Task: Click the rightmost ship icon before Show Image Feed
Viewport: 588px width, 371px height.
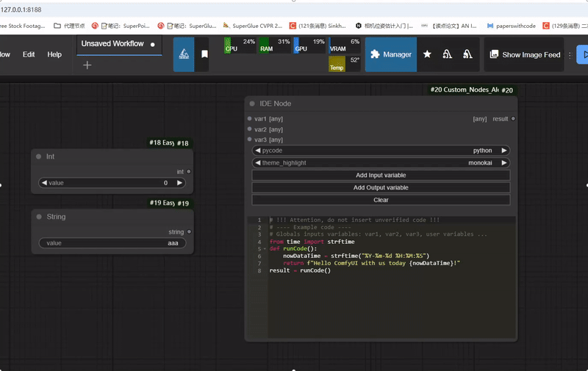Action: 467,54
